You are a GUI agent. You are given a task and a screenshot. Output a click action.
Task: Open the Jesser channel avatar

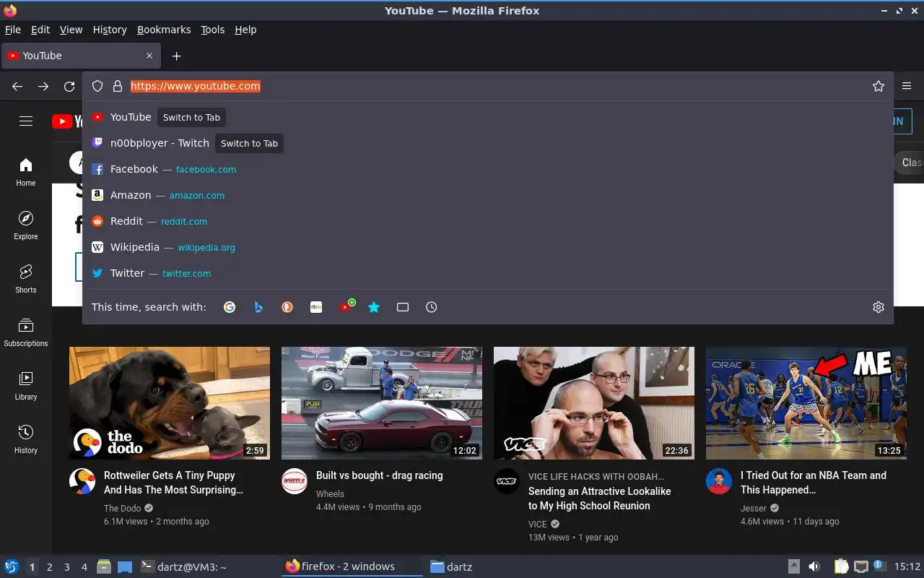pyautogui.click(x=719, y=481)
